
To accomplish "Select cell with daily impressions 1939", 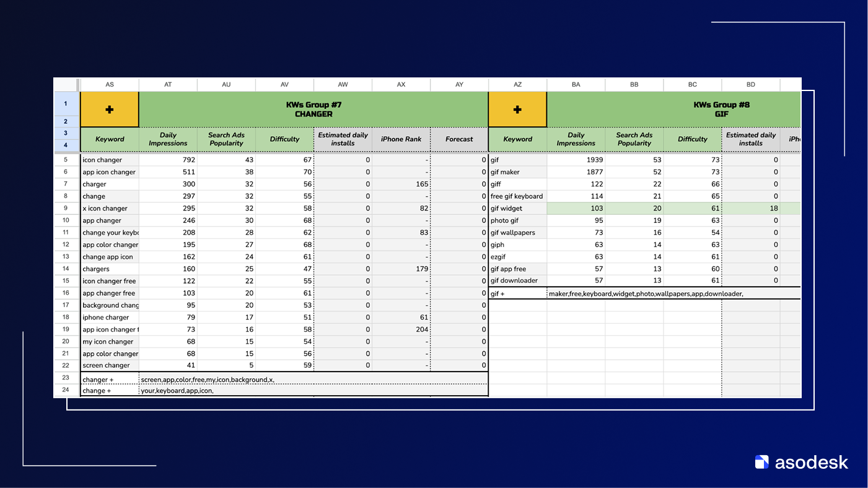I will pos(576,160).
